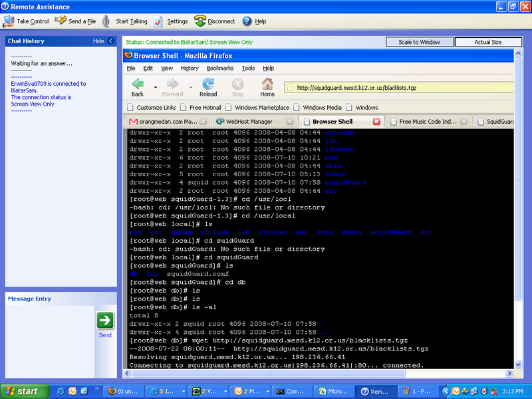Click the Firefox Reload icon

click(x=208, y=84)
